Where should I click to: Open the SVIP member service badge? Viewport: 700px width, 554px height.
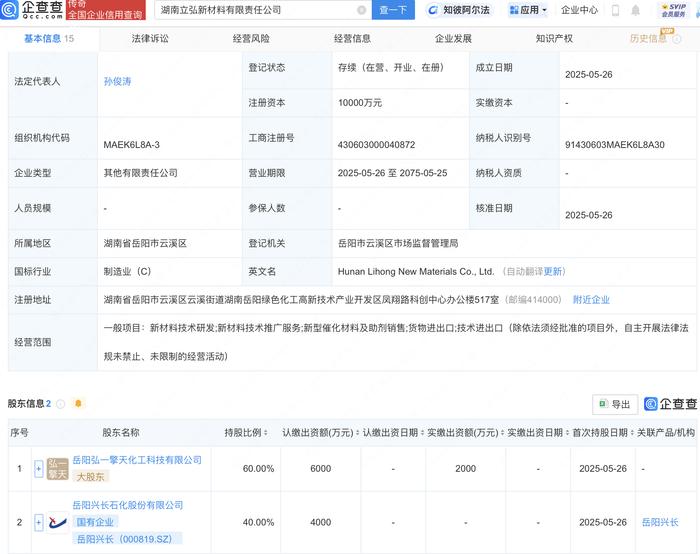(x=674, y=10)
